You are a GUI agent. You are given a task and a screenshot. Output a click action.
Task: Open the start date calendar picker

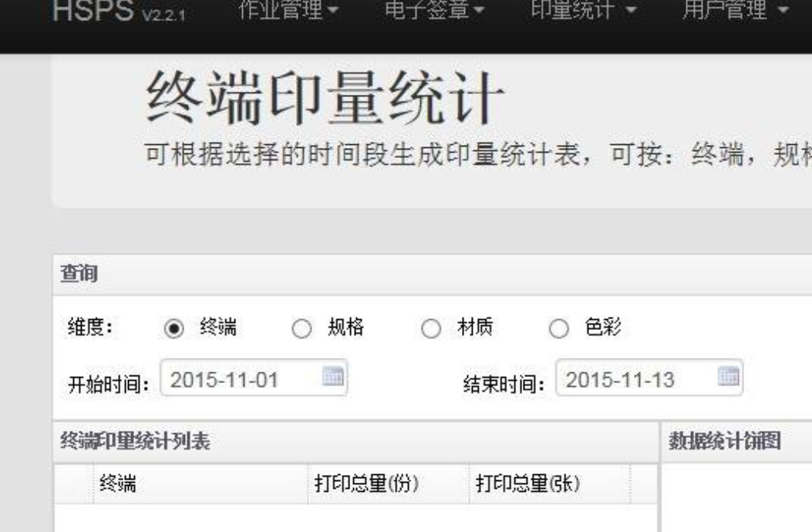[333, 378]
